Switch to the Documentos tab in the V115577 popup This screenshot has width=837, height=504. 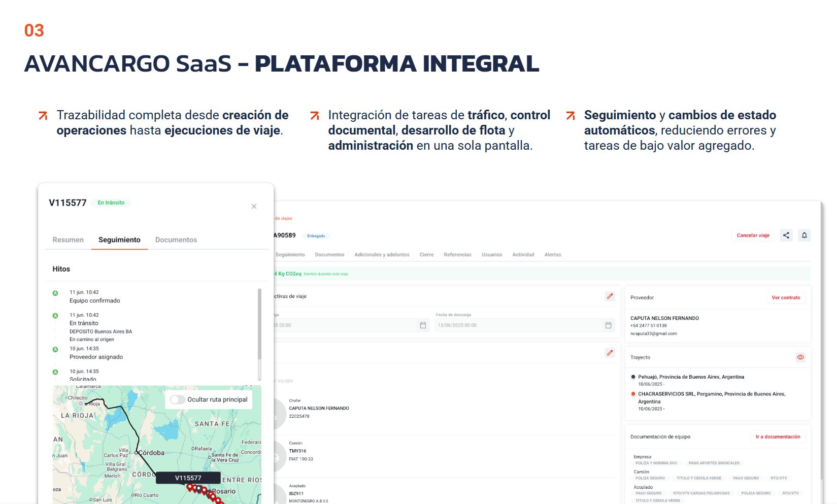pos(176,240)
